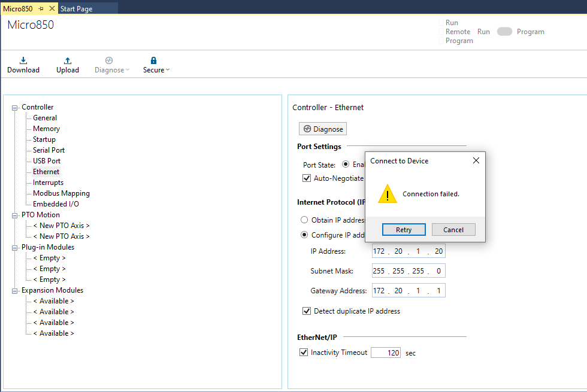Select the Port State Enable radio button

pyautogui.click(x=346, y=164)
